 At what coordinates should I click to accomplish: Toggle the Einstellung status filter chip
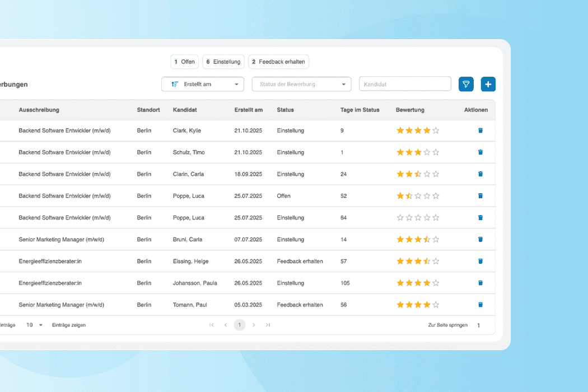(x=223, y=62)
